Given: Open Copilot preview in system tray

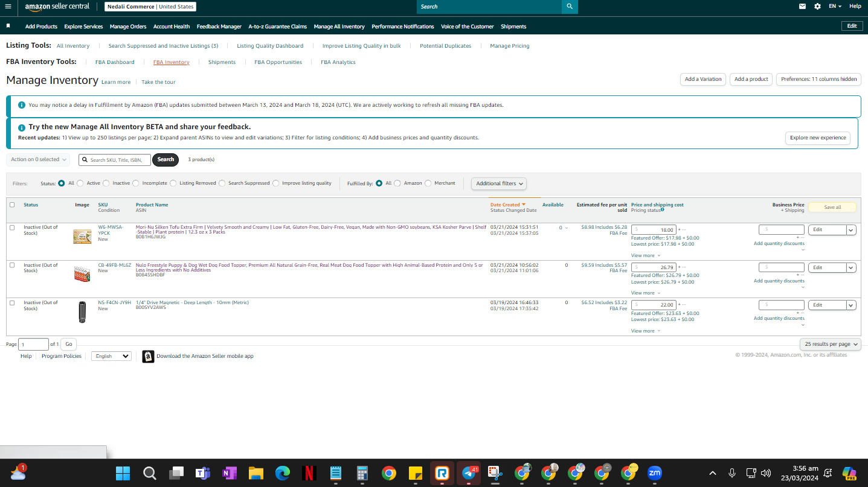Looking at the screenshot, I should (x=849, y=473).
